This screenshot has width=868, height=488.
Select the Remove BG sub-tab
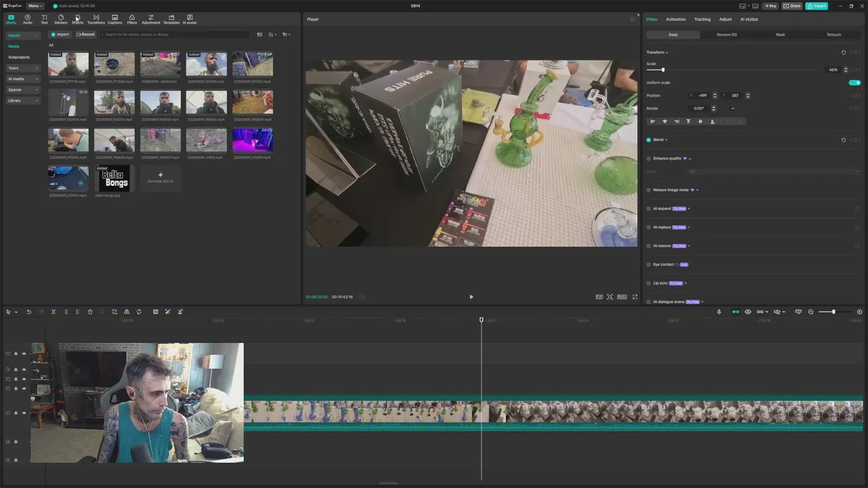coord(726,35)
